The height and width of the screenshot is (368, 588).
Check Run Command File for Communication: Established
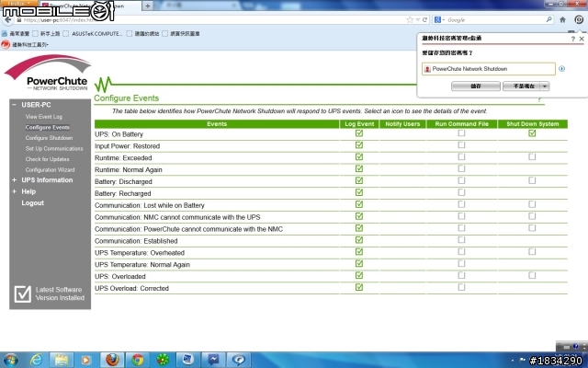click(461, 239)
